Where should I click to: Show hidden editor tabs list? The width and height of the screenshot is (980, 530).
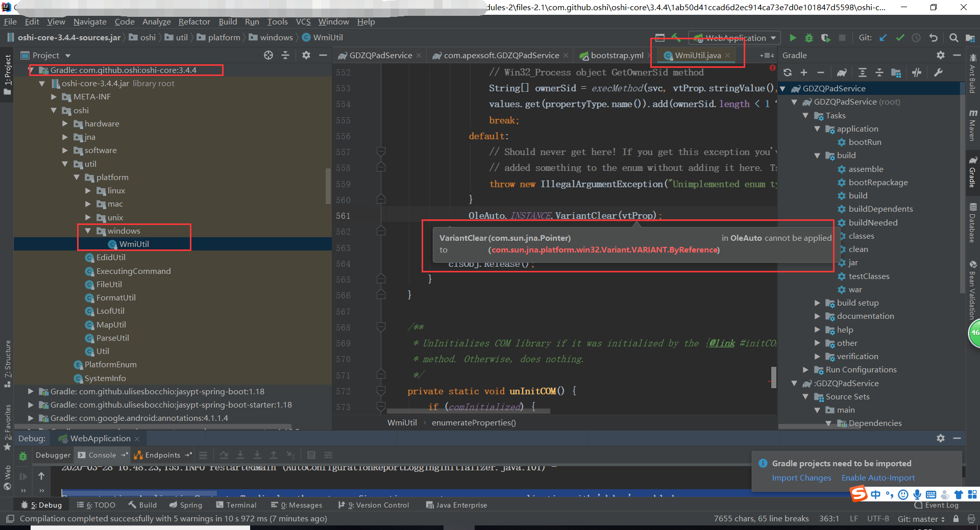click(767, 55)
